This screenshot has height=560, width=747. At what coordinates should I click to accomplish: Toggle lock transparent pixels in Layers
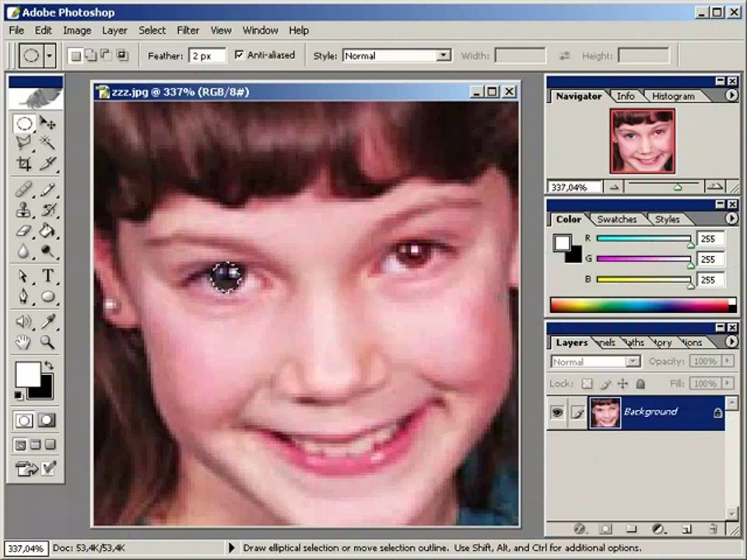tap(587, 383)
